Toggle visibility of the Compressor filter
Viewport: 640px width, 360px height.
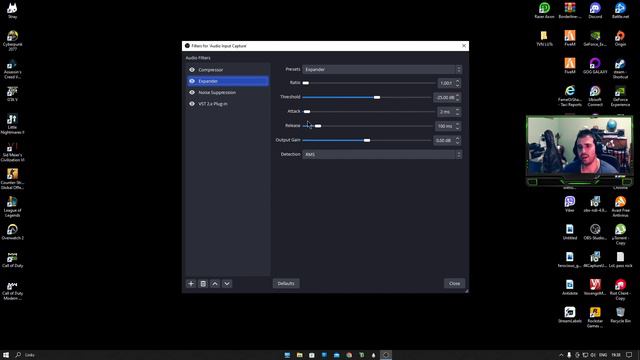pyautogui.click(x=192, y=70)
